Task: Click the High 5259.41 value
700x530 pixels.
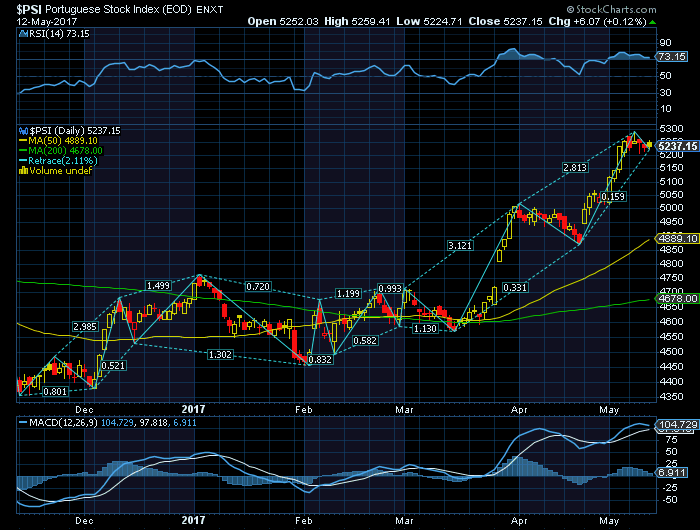Action: (357, 21)
